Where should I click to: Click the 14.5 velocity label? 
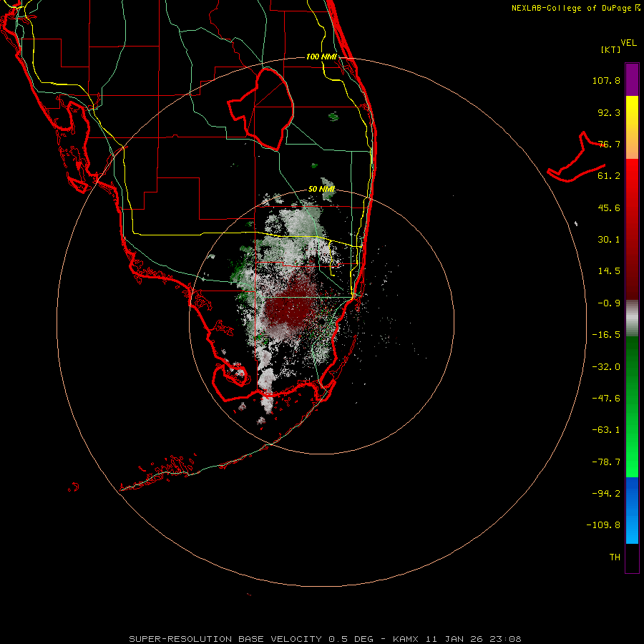609,271
